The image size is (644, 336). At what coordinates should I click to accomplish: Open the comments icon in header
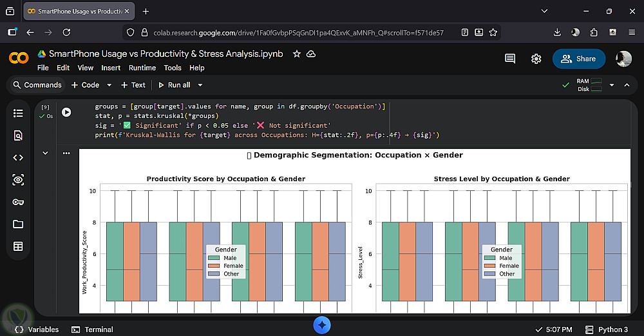click(x=510, y=59)
